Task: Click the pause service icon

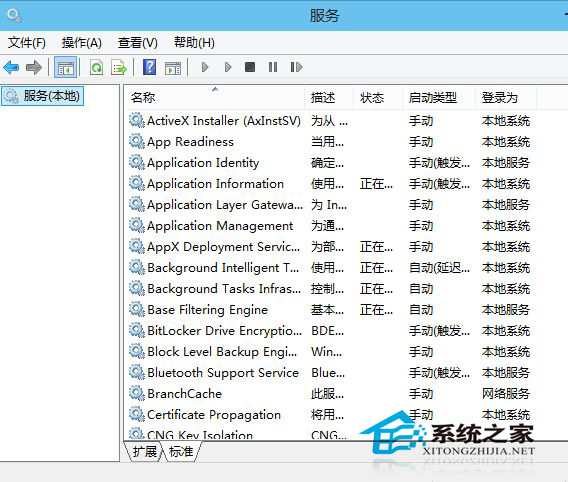Action: pyautogui.click(x=273, y=67)
